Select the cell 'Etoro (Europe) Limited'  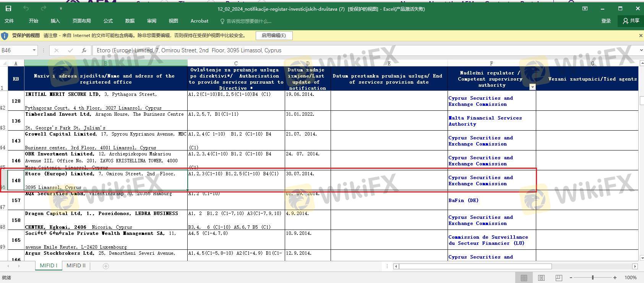point(106,180)
